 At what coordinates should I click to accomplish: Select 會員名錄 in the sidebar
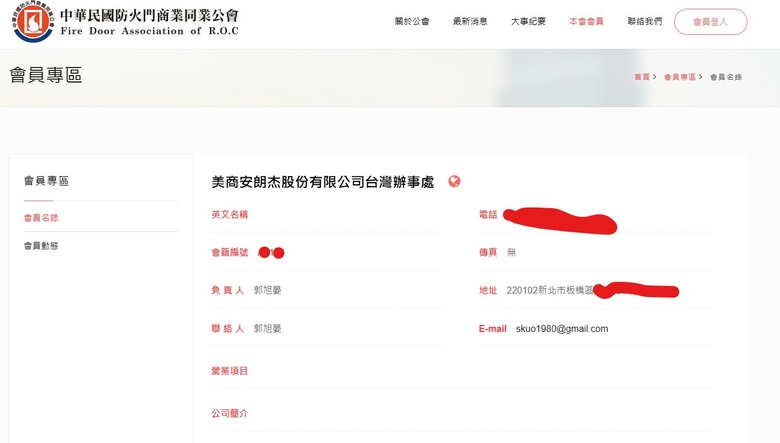(41, 218)
